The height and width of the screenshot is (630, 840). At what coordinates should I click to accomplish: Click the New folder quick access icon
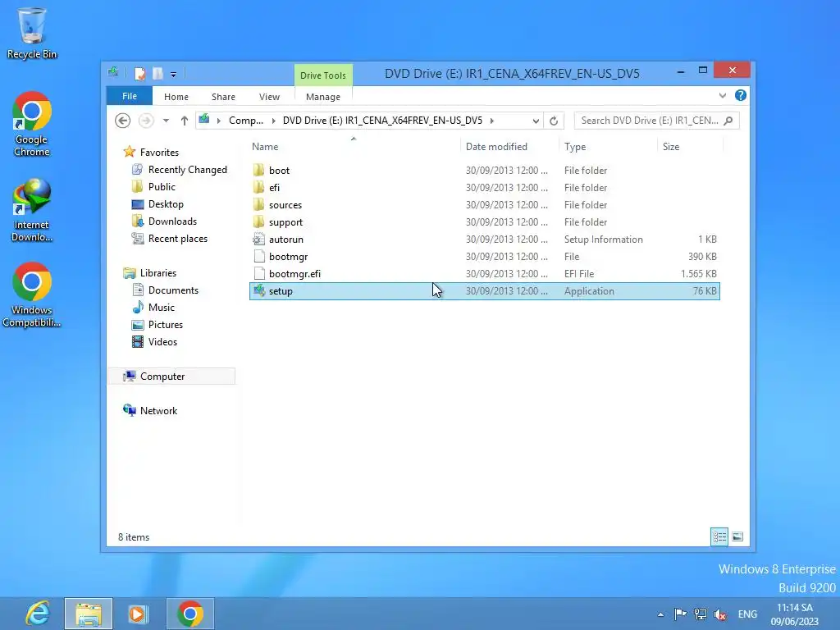157,73
